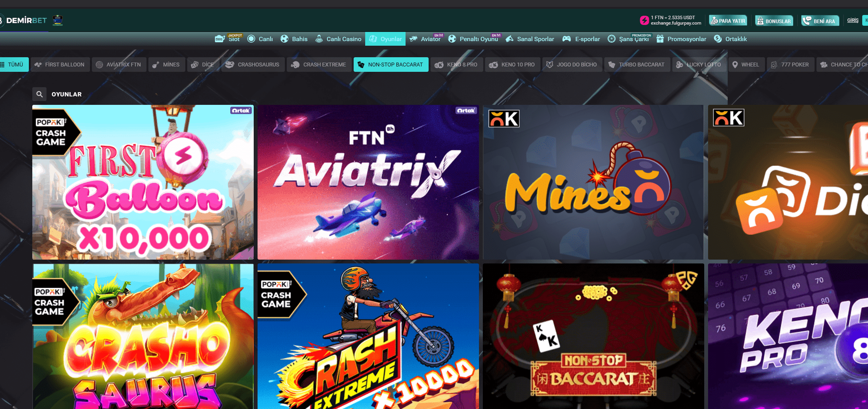Filter by JOGO DO BICHO category
The height and width of the screenshot is (409, 868).
(x=572, y=65)
